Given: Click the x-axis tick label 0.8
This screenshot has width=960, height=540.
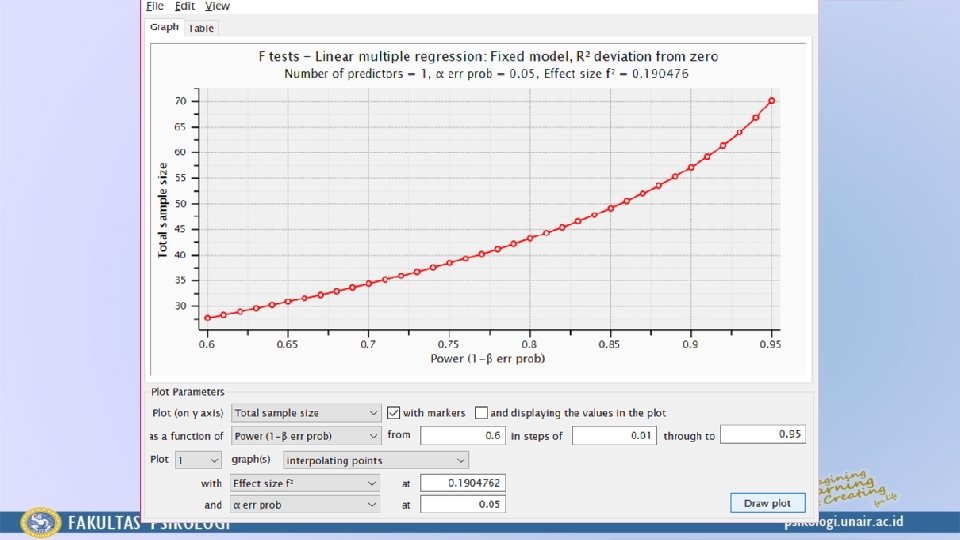Looking at the screenshot, I should pos(529,344).
